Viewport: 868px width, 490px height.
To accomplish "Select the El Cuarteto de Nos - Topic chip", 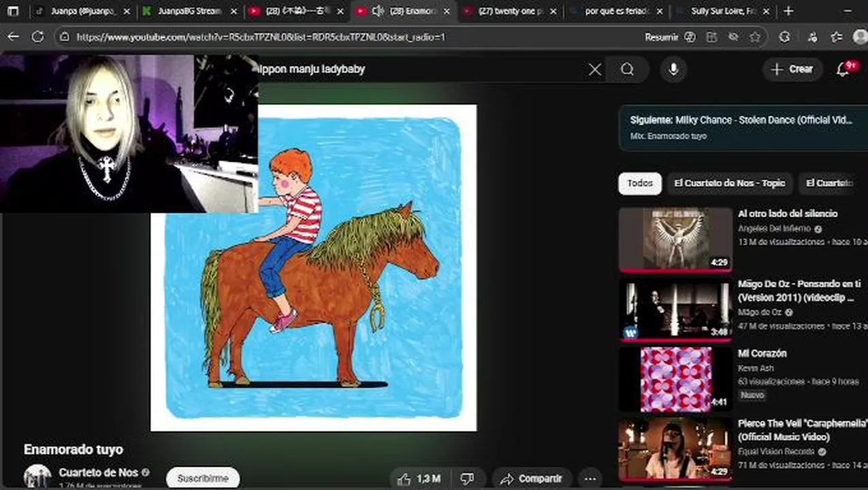I will [729, 183].
